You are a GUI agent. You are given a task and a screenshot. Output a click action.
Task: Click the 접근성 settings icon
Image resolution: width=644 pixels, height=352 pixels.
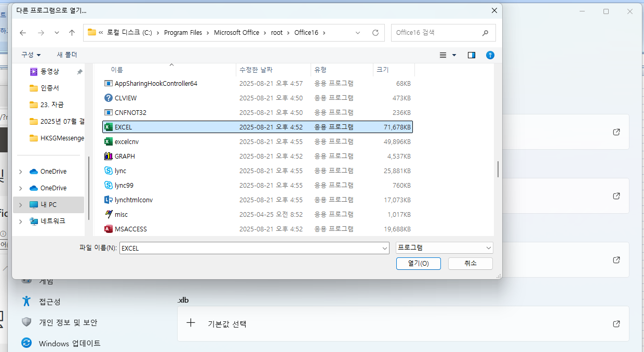pyautogui.click(x=26, y=301)
